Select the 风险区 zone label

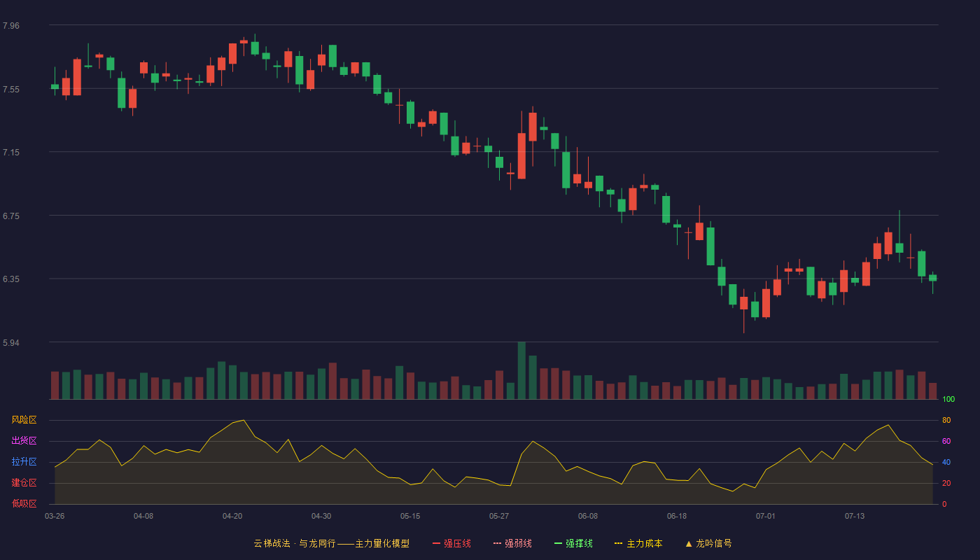(x=24, y=420)
